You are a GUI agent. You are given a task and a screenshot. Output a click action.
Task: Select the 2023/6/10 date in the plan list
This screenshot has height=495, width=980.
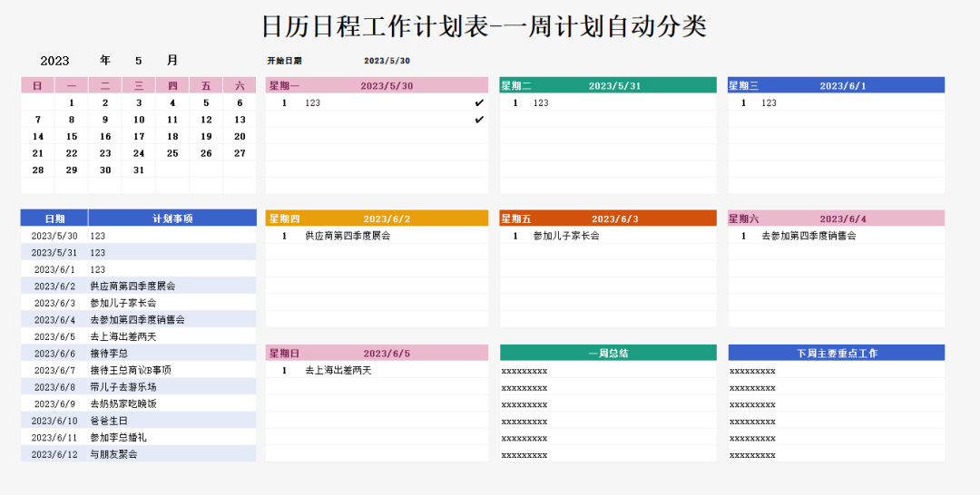tap(54, 421)
